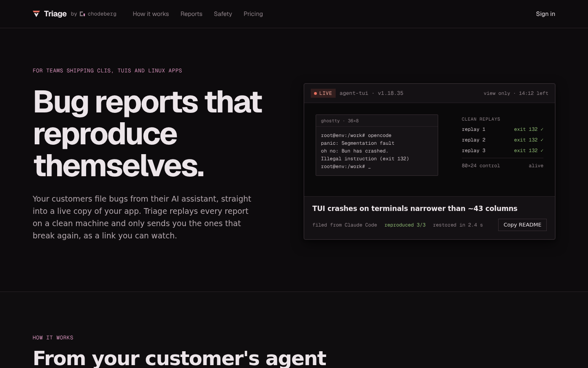Click the 'Bug reports that reproduce themselves' headline
The width and height of the screenshot is (588, 368).
tap(147, 134)
